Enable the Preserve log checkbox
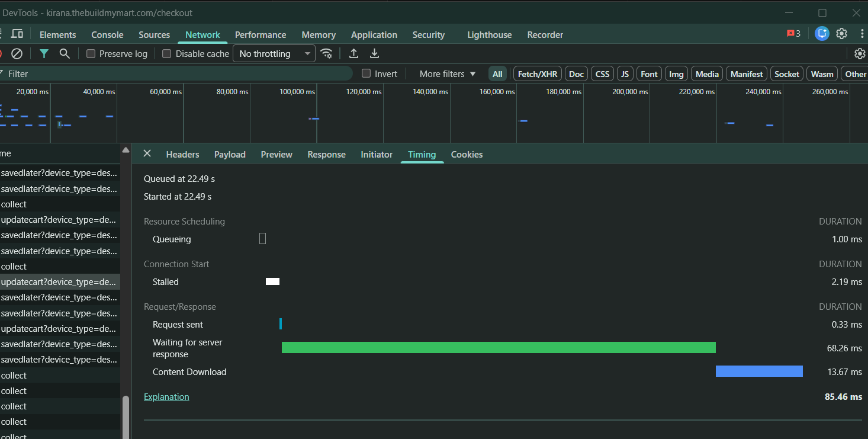The height and width of the screenshot is (439, 868). [x=91, y=53]
